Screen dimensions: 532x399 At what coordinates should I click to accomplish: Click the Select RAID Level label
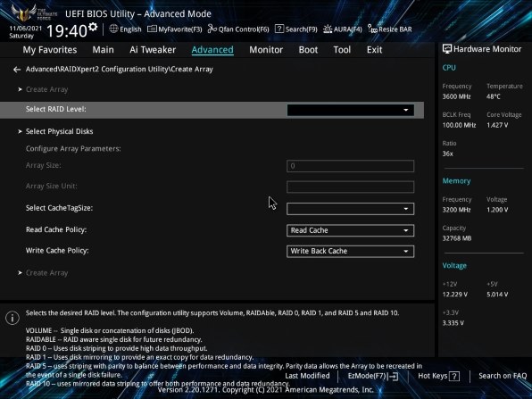[x=56, y=109]
